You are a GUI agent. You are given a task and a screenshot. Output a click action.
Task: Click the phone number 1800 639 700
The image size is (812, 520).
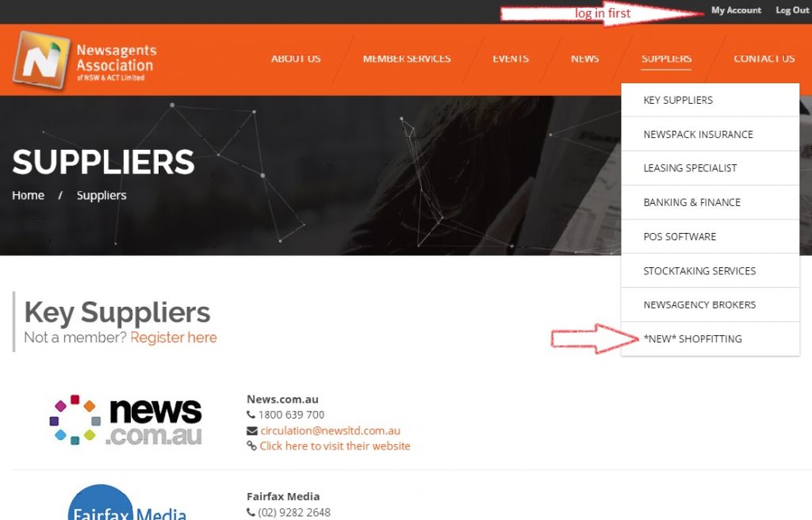pyautogui.click(x=291, y=415)
